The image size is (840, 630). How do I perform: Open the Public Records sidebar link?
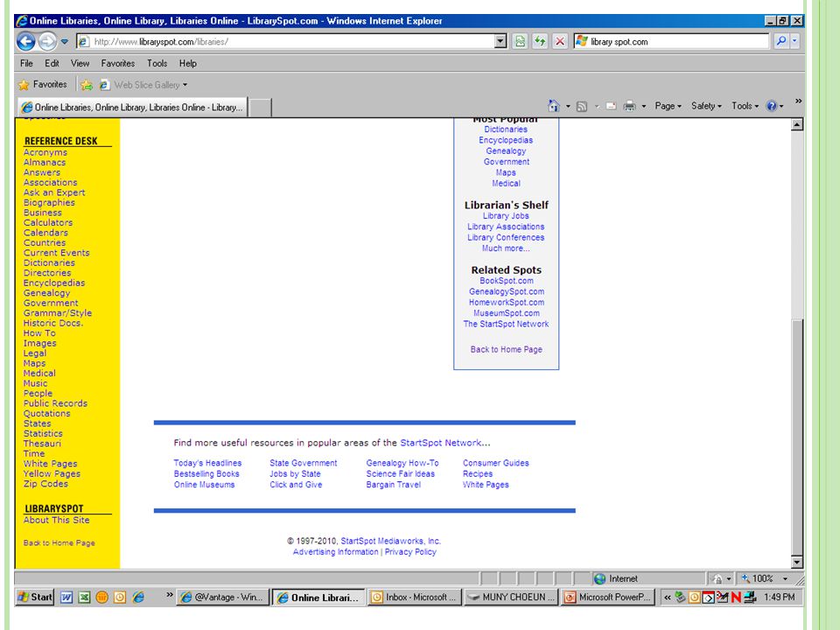tap(55, 404)
